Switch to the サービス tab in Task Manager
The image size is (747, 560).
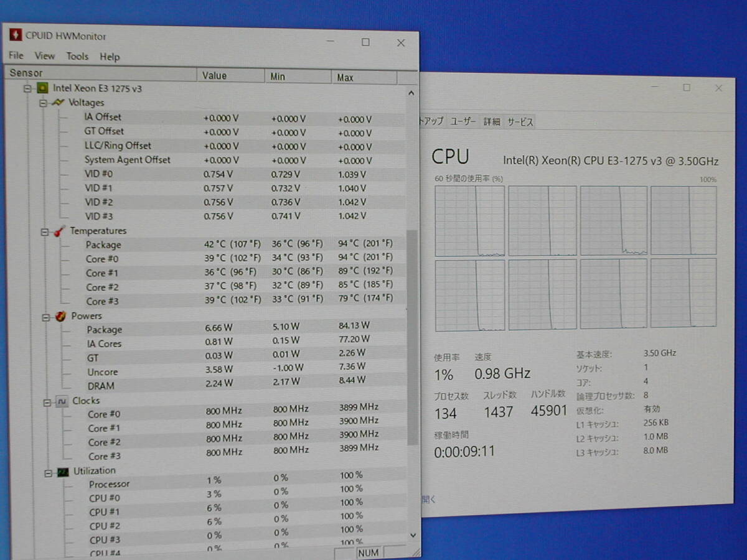point(520,122)
